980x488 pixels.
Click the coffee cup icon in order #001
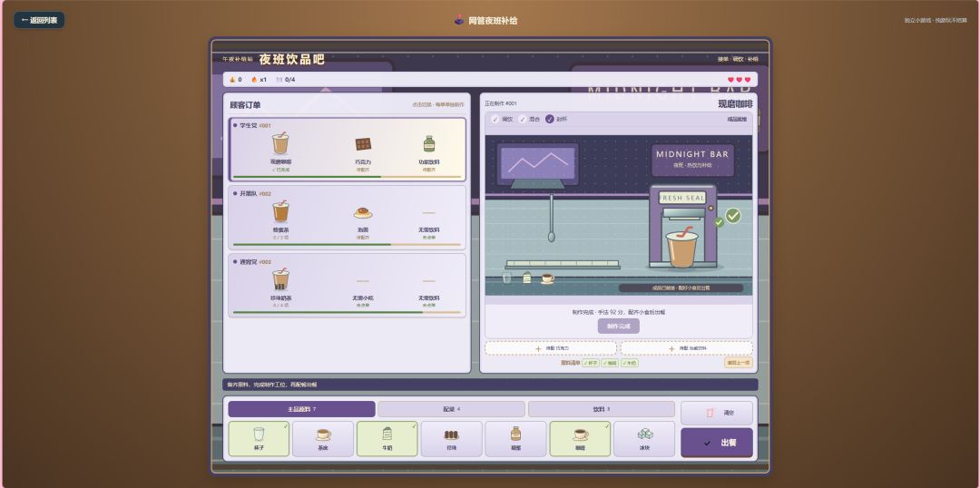280,143
